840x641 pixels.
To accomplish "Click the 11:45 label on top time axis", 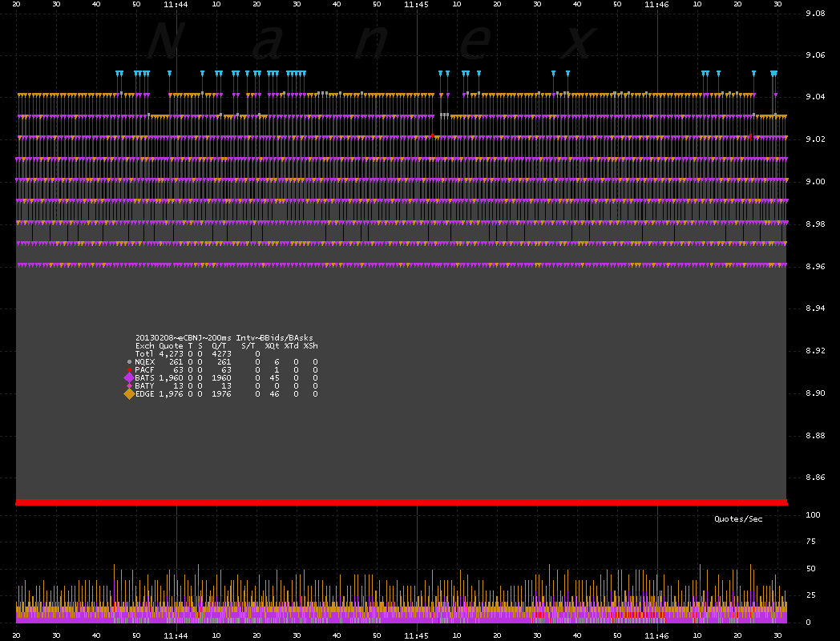I will pyautogui.click(x=416, y=4).
